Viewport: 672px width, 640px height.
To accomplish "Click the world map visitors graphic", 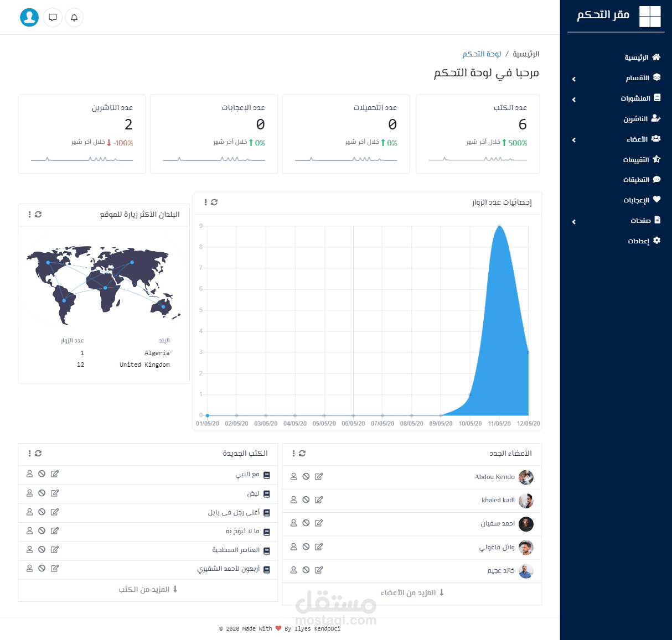I will coord(104,285).
